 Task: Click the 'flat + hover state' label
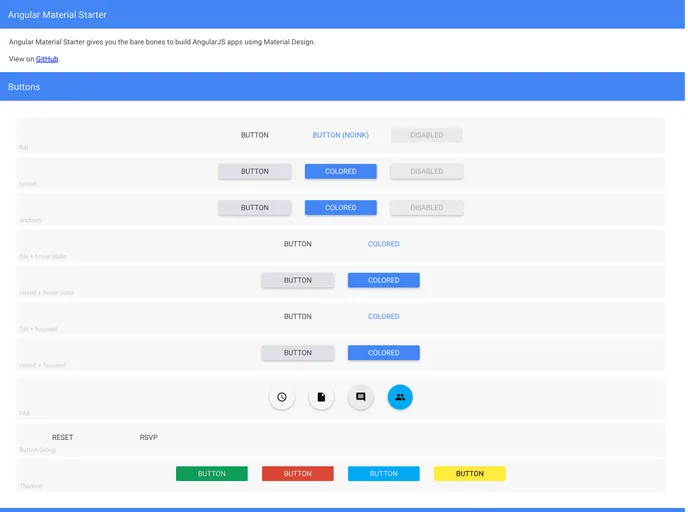43,256
